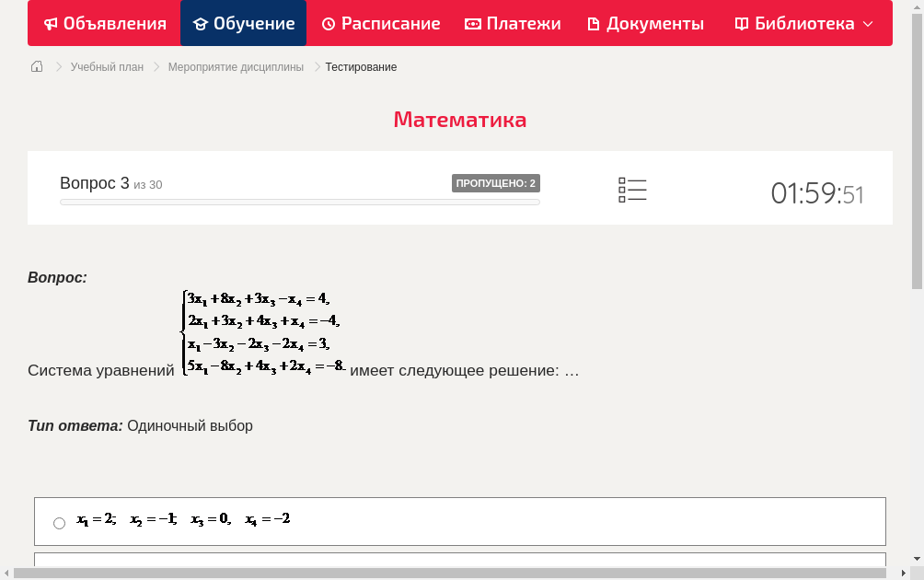Click the question progress bar

pyautogui.click(x=299, y=202)
